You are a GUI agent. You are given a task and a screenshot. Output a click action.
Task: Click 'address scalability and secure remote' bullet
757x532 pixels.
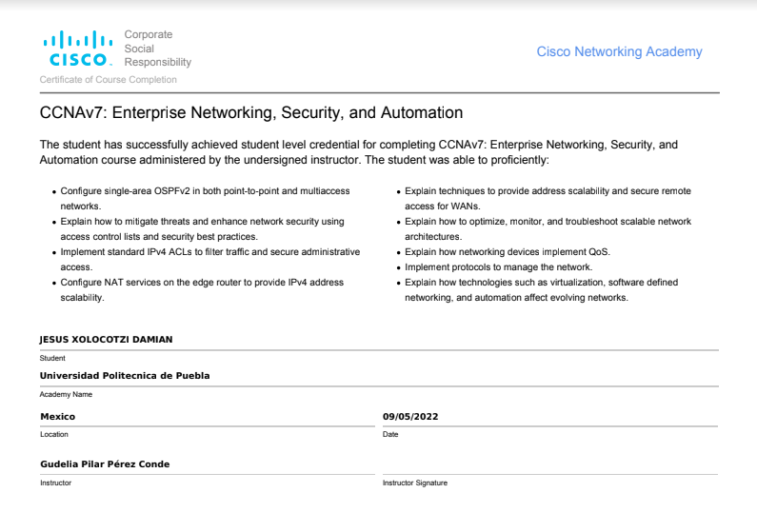coord(548,198)
